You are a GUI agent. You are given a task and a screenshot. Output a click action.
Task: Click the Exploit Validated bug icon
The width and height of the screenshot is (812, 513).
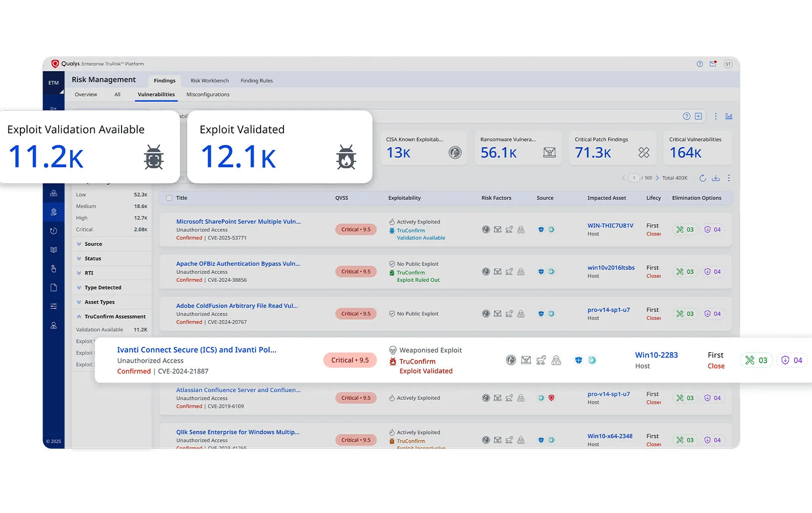click(346, 157)
